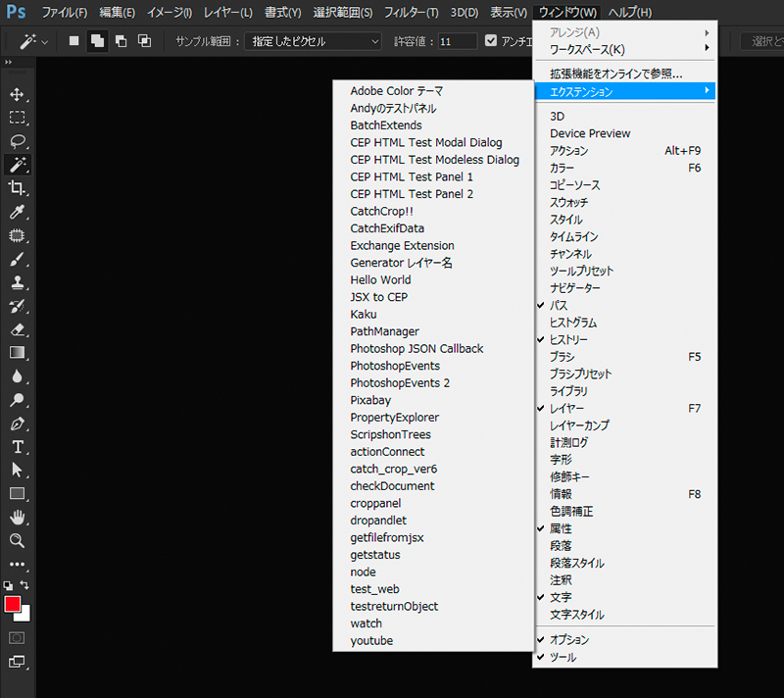Click the Intersect with selection icon
Viewport: 784px width, 698px height.
pos(144,41)
